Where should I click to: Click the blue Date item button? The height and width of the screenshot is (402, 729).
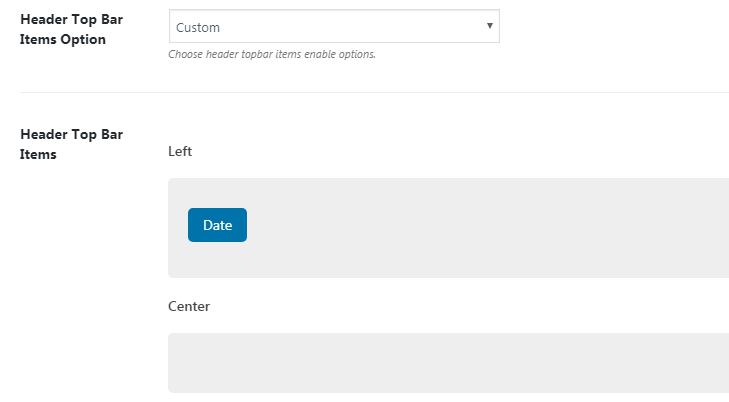coord(217,225)
